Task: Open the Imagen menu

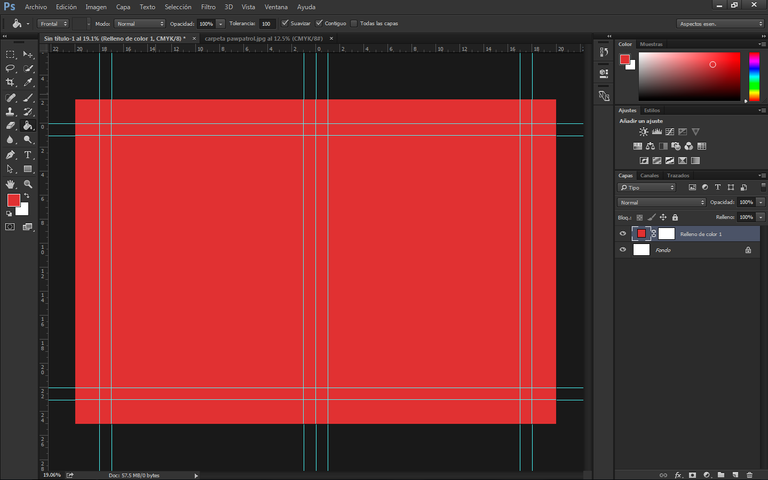Action: [96, 7]
